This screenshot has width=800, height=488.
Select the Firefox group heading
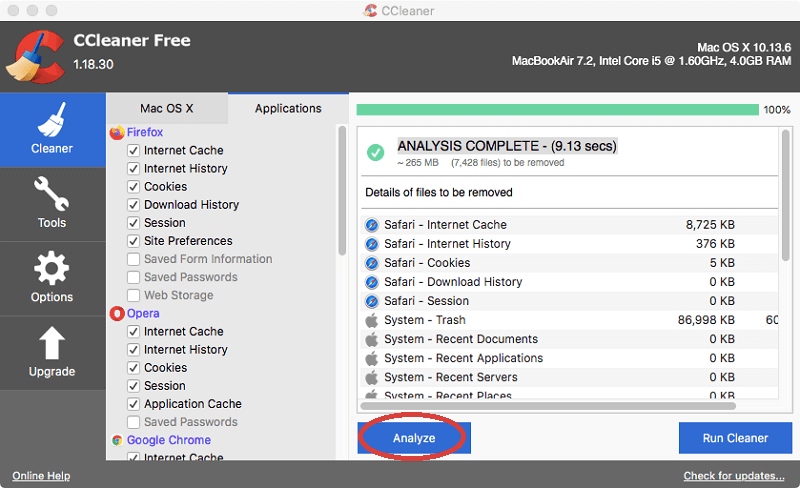[x=145, y=132]
